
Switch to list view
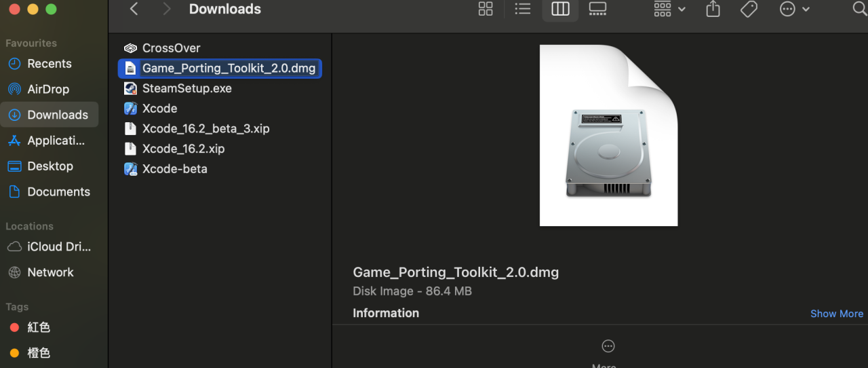click(522, 9)
